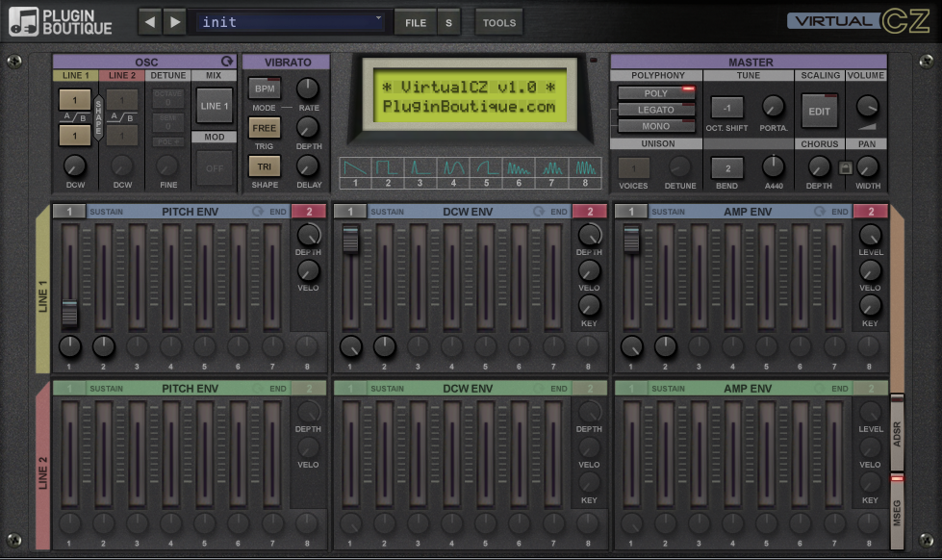This screenshot has width=942, height=560.
Task: Advance to next preset arrow
Action: coord(174,22)
